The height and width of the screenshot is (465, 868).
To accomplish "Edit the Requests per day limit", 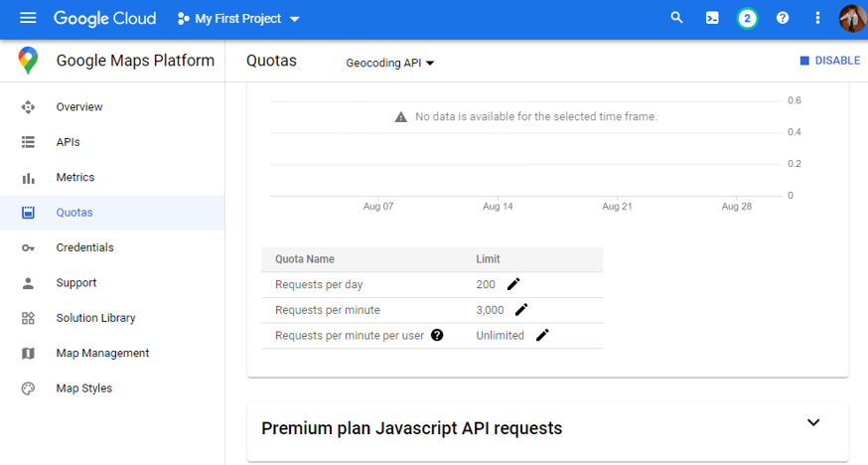I will pyautogui.click(x=513, y=284).
